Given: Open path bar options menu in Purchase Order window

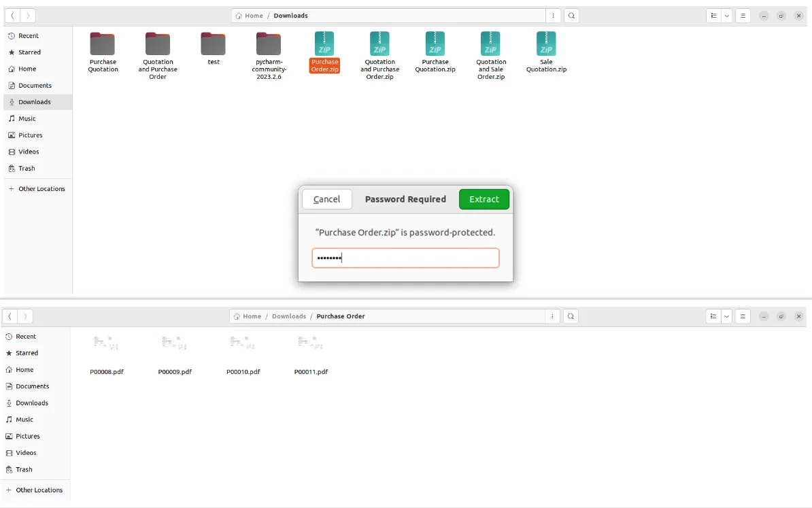Looking at the screenshot, I should pos(552,316).
